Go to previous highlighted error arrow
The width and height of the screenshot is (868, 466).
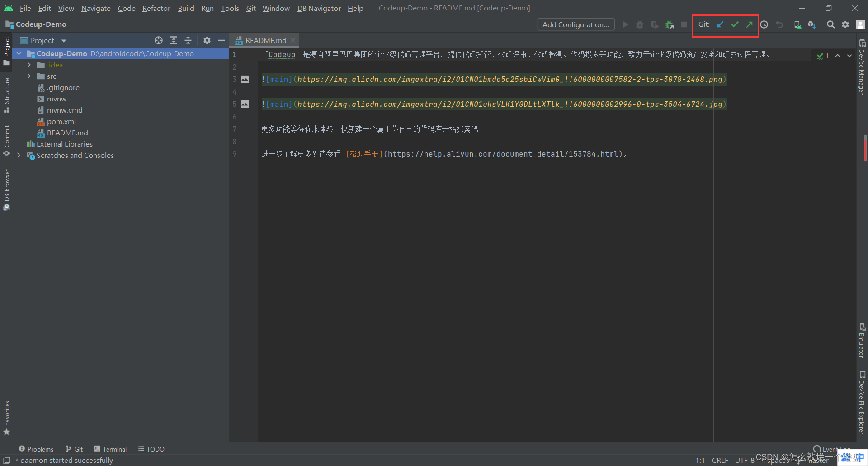pos(838,56)
